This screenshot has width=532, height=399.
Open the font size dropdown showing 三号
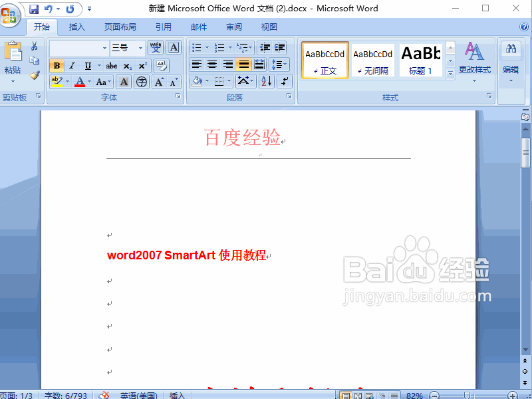[140, 48]
